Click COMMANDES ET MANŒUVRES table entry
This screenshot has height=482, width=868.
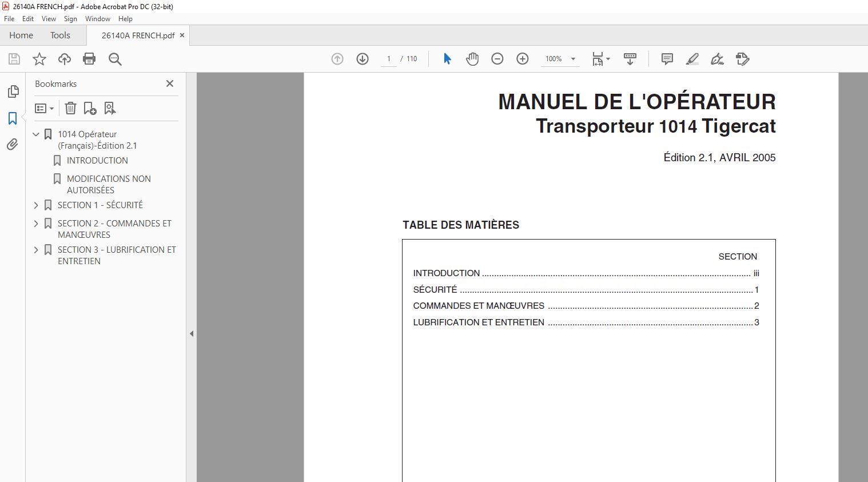pos(586,306)
